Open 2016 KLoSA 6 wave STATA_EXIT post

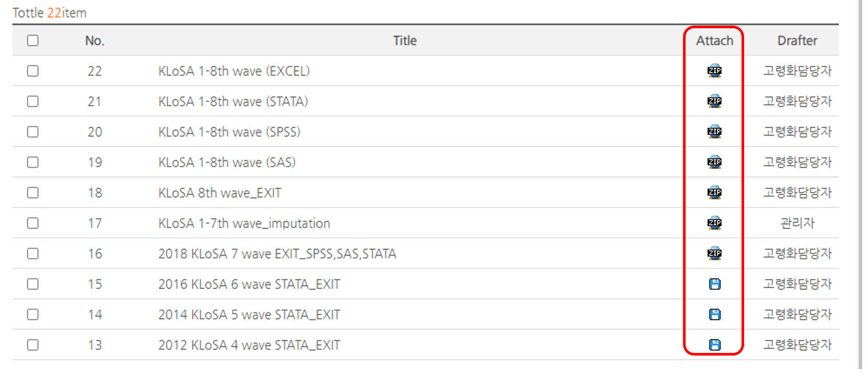249,284
